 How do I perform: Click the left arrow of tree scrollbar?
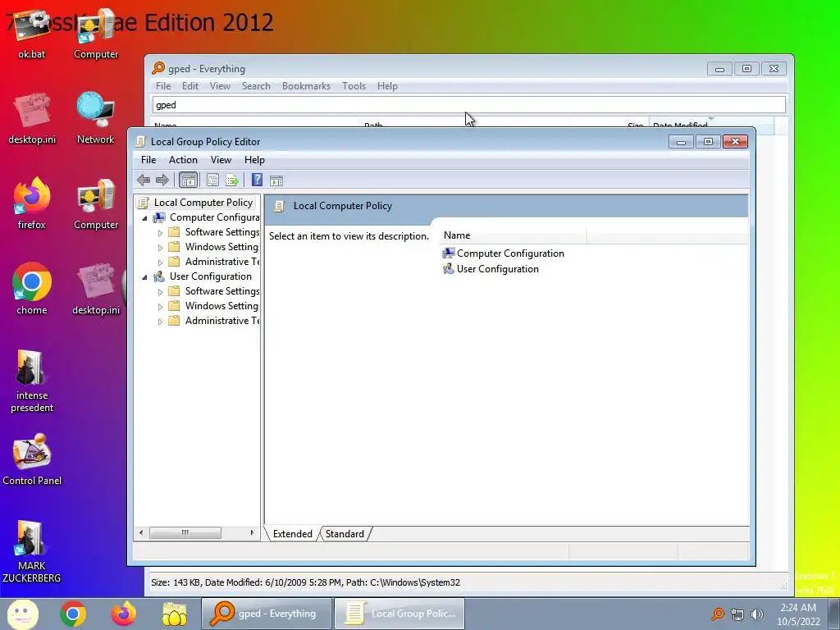tap(141, 532)
